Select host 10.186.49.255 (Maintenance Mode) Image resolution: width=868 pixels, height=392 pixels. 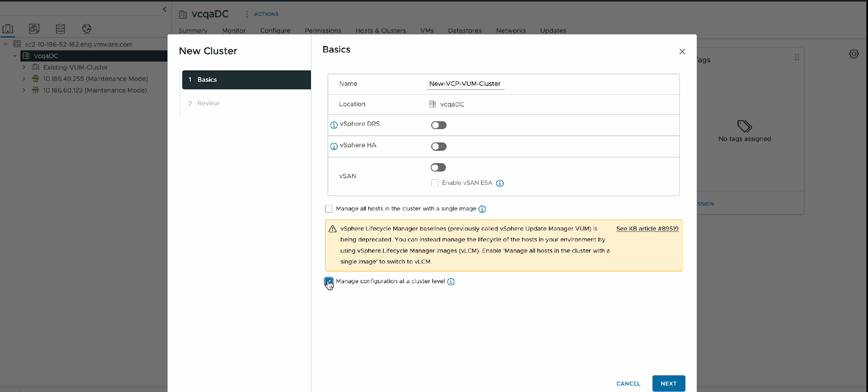95,79
